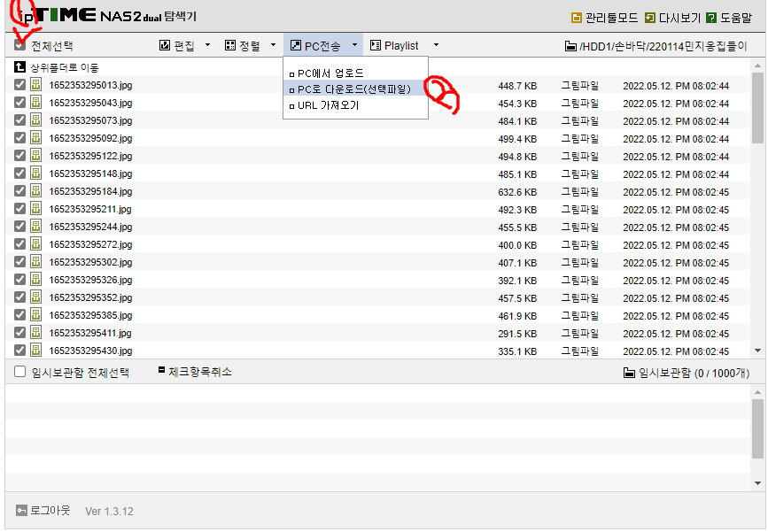Toggle the 전체선택 checkbox

click(x=19, y=45)
